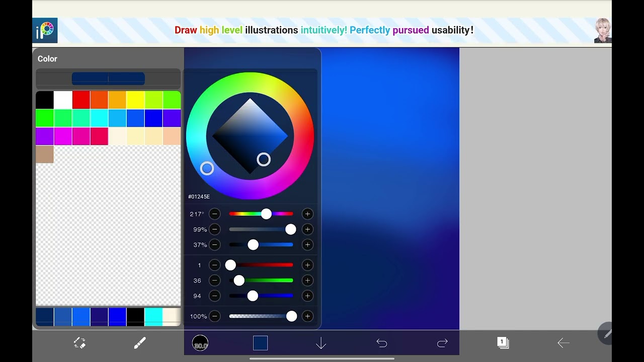Pick the yellow swatch in palette
The image size is (644, 362).
[135, 100]
